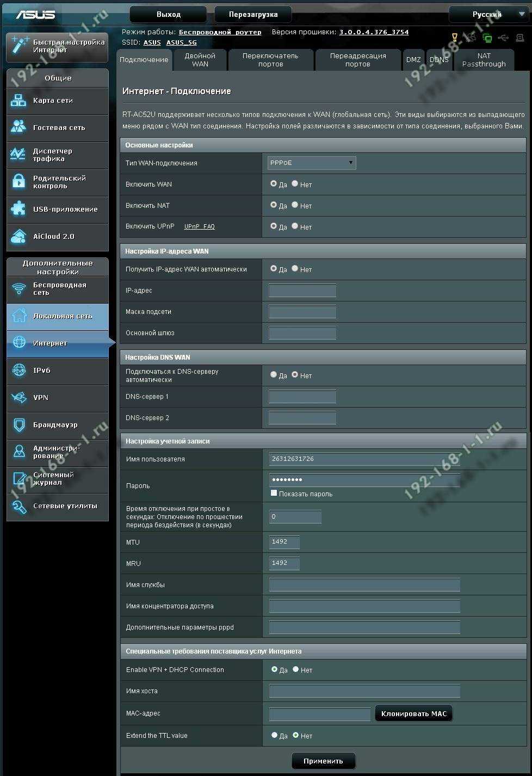
Task: Enable the 'Показать пароль' checkbox
Action: (274, 493)
